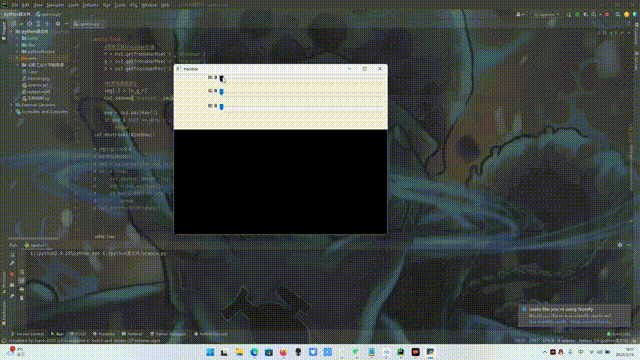Open the Python Console tool tab

[211, 334]
